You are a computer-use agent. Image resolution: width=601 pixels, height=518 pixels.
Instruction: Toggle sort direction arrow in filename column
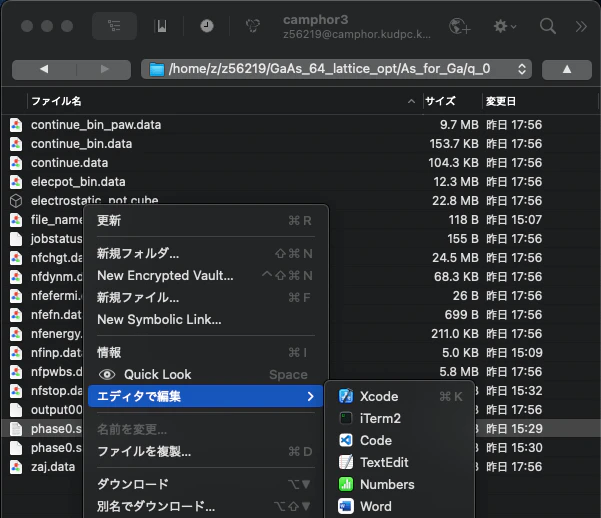[411, 102]
